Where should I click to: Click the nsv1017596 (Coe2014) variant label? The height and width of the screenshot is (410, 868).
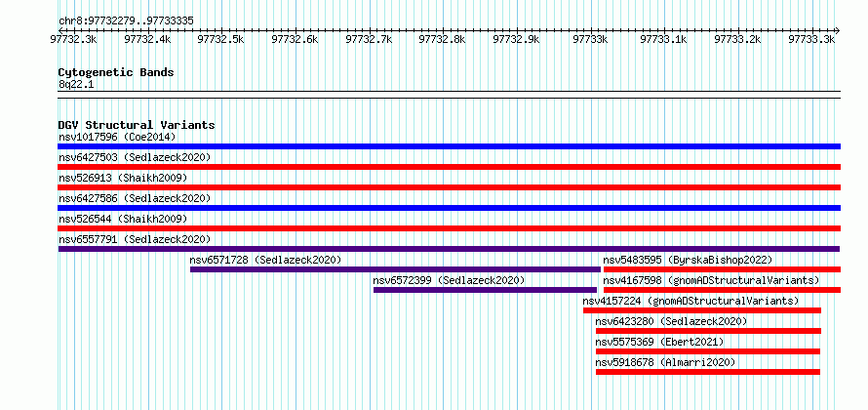click(117, 137)
